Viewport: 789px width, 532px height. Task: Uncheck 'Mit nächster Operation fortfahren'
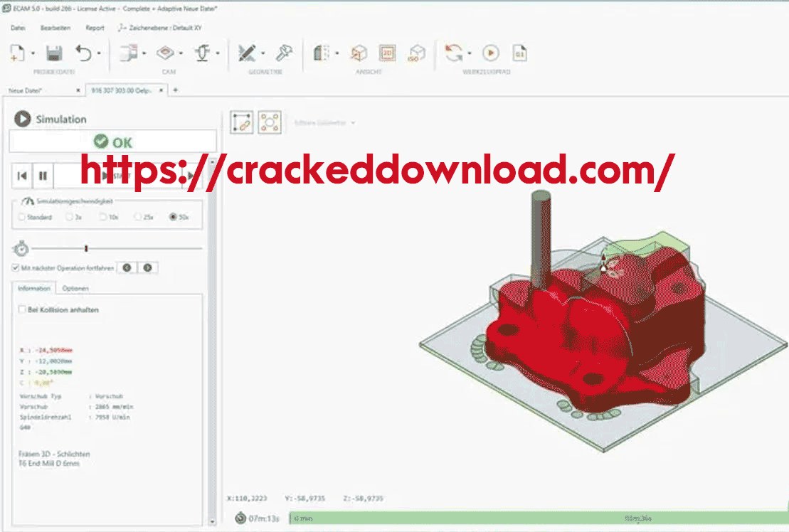16,268
